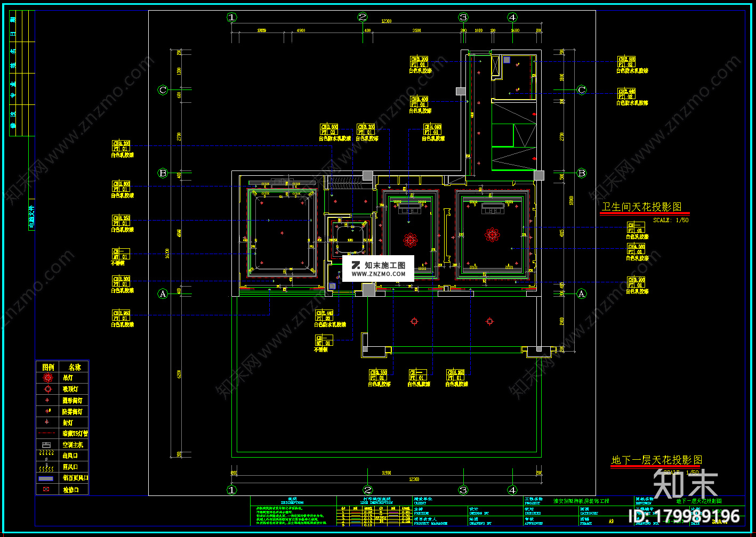Click the access hatch (检修口) legend symbol
The height and width of the screenshot is (537, 756).
coord(46,489)
